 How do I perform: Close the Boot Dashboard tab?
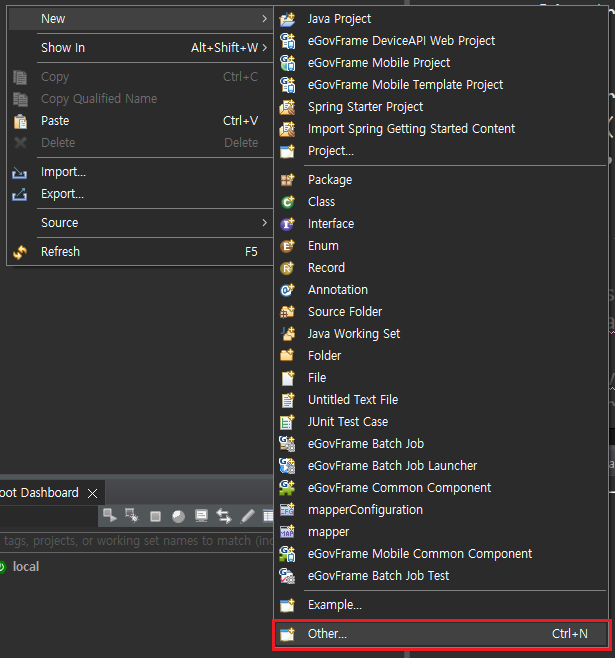tap(92, 494)
